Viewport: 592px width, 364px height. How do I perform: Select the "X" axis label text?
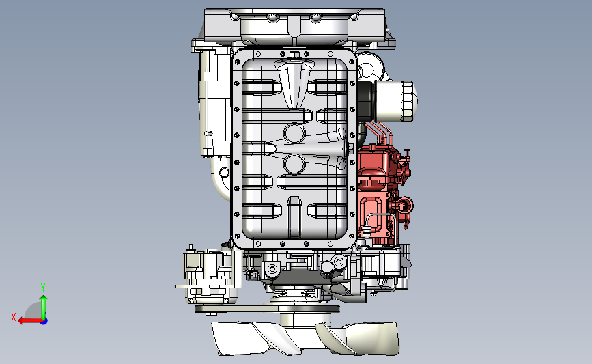click(x=14, y=317)
